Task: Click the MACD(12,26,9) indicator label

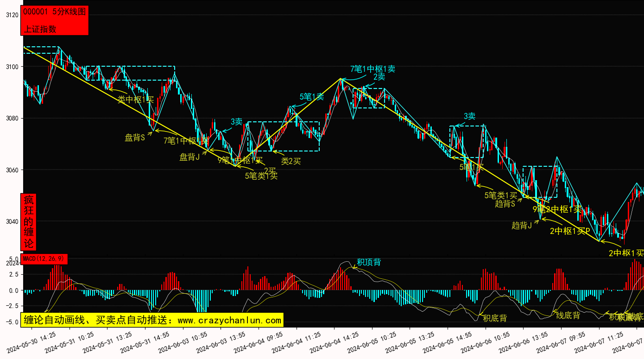Action: [x=44, y=258]
